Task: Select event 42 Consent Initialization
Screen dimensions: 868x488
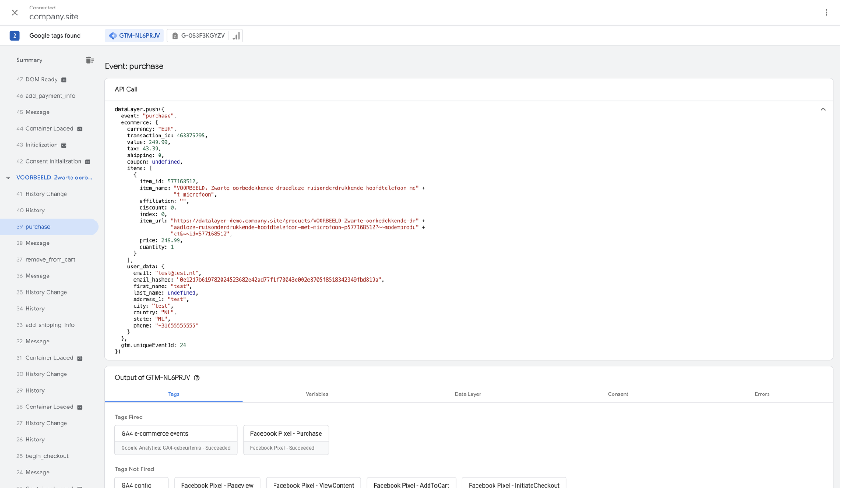Action: (49, 161)
